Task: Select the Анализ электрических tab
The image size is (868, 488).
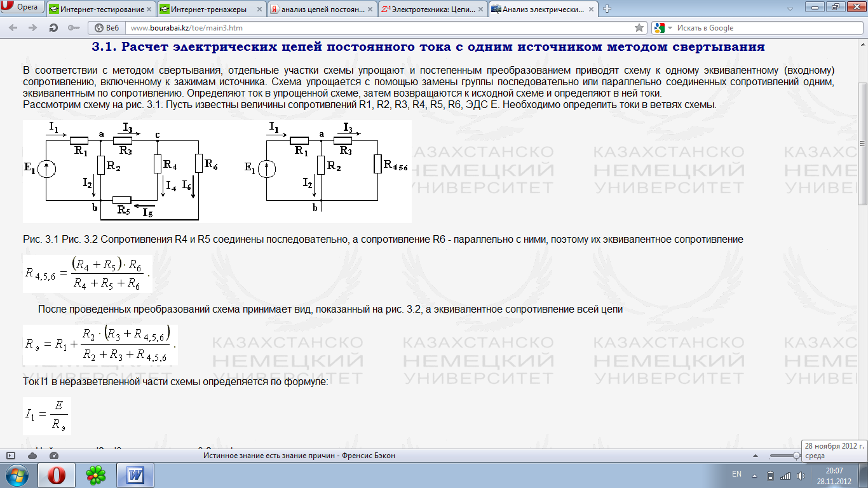Action: (542, 10)
